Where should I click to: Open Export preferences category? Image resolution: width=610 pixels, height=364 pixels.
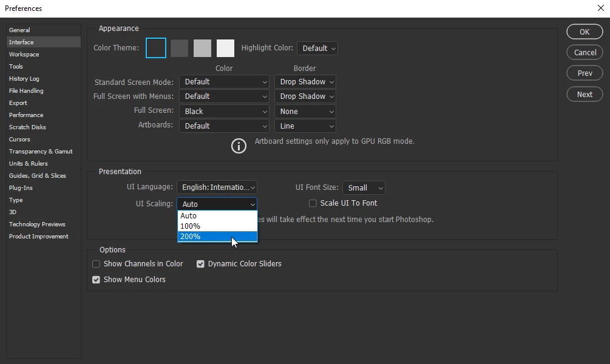coord(44,103)
